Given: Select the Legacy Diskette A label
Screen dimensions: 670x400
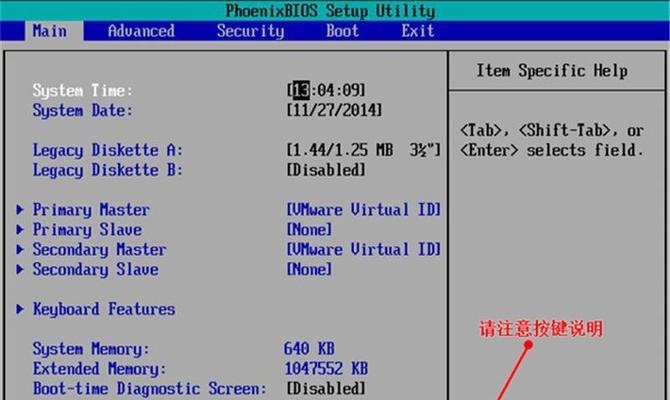Looking at the screenshot, I should click(x=108, y=150).
